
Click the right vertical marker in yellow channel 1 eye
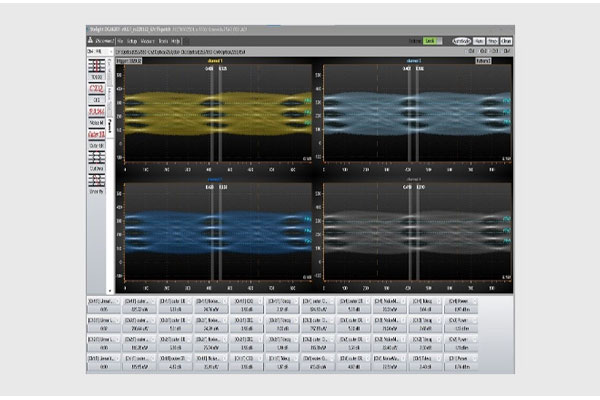(x=220, y=115)
